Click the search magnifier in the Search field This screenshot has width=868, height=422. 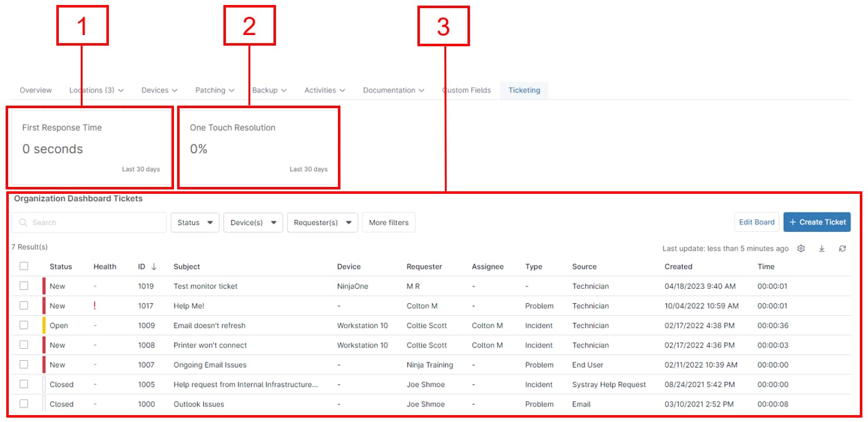point(24,222)
